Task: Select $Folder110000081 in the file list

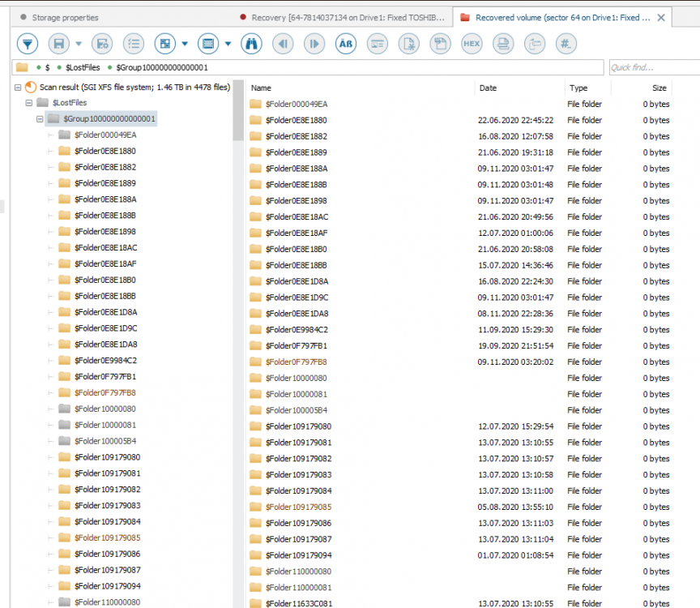Action: tap(299, 588)
